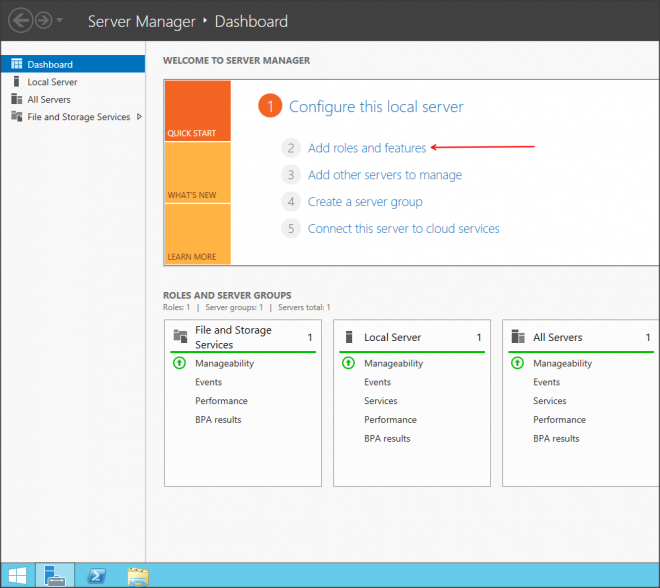Screen dimensions: 660x588
Task: Click Add other servers to manage
Action: 385,175
